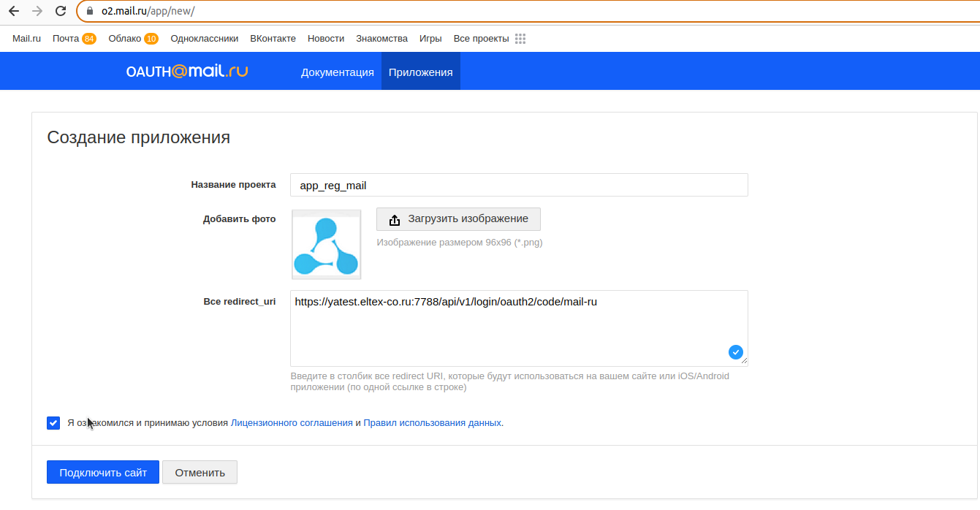Open Новости link

click(326, 39)
